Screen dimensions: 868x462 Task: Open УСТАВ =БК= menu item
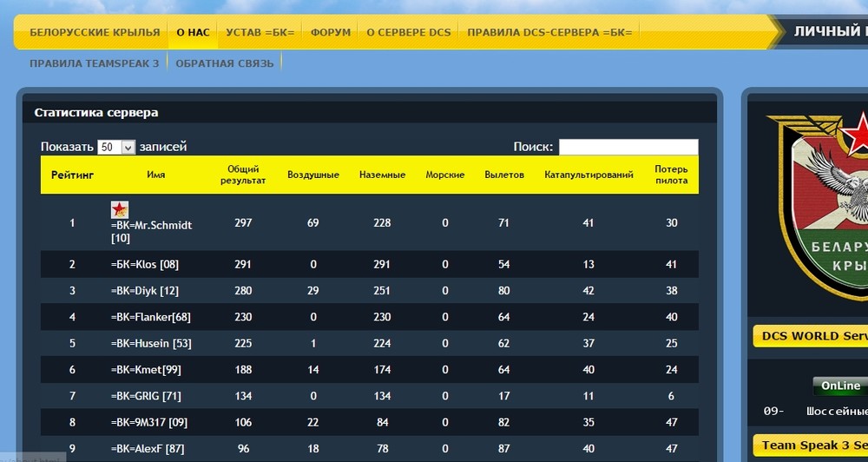point(260,32)
